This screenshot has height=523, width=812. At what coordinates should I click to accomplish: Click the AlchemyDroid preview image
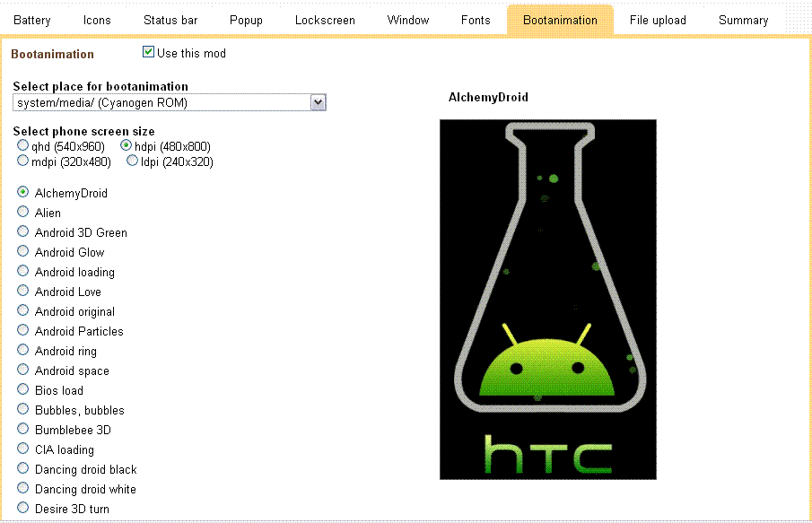pyautogui.click(x=548, y=300)
